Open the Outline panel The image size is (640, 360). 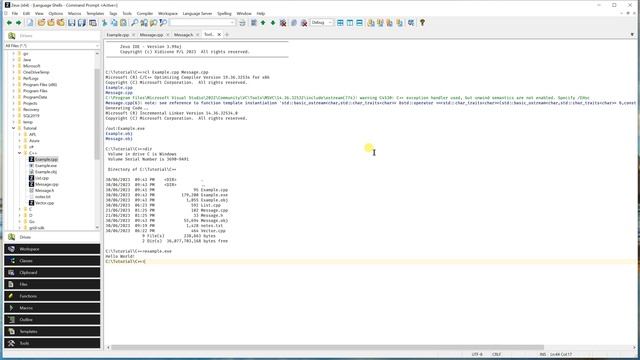pyautogui.click(x=52, y=320)
